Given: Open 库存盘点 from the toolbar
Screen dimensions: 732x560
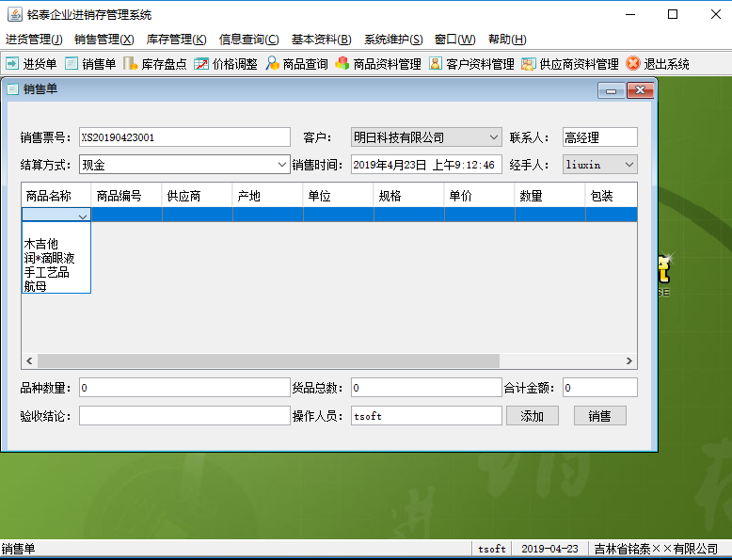Looking at the screenshot, I should pos(130,63).
